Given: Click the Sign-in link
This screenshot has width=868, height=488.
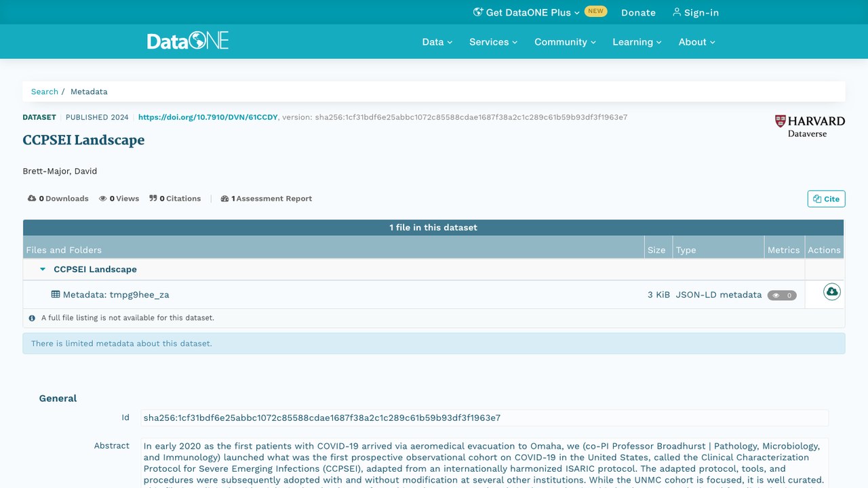Looking at the screenshot, I should tap(696, 12).
